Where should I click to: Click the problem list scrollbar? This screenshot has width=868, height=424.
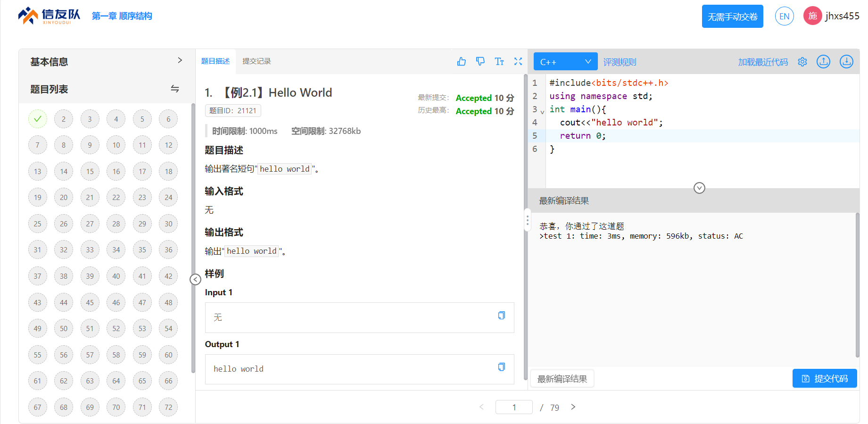point(193,238)
